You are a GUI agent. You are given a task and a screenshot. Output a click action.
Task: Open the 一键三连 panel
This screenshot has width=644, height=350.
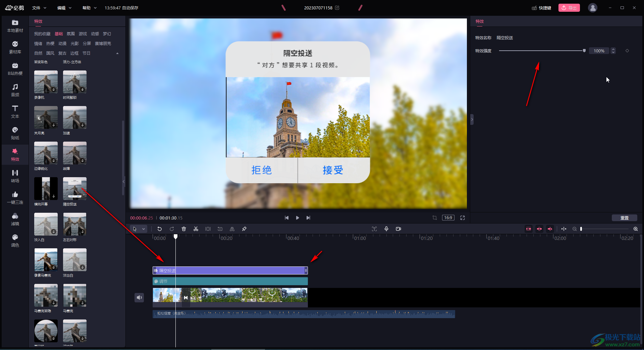(15, 198)
